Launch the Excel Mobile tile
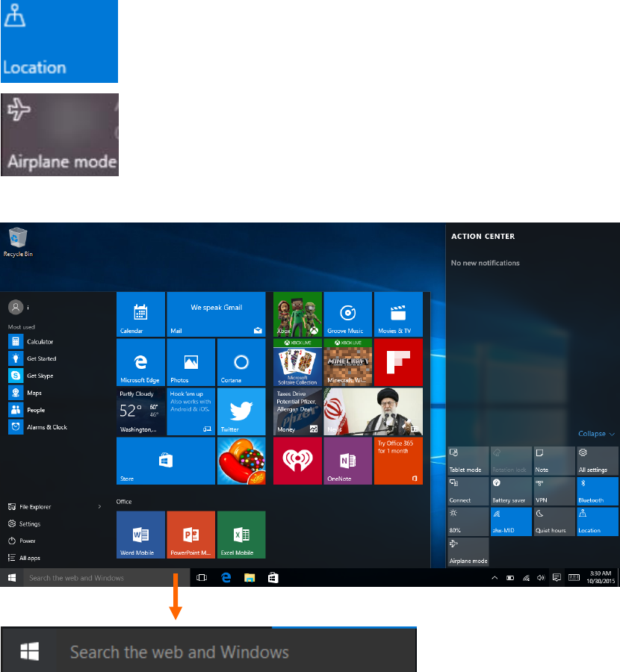Screen dimensions: 620x672 tap(241, 535)
